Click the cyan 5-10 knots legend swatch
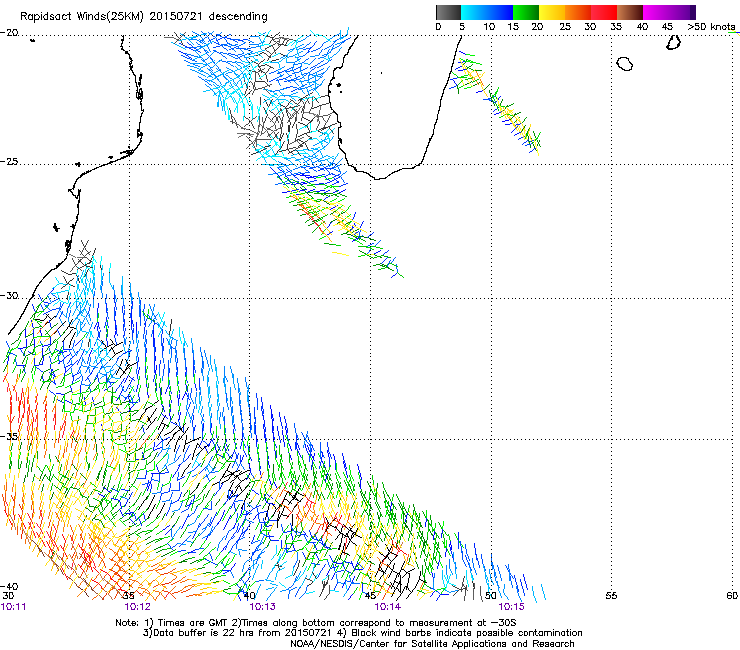The width and height of the screenshot is (740, 650). 474,12
